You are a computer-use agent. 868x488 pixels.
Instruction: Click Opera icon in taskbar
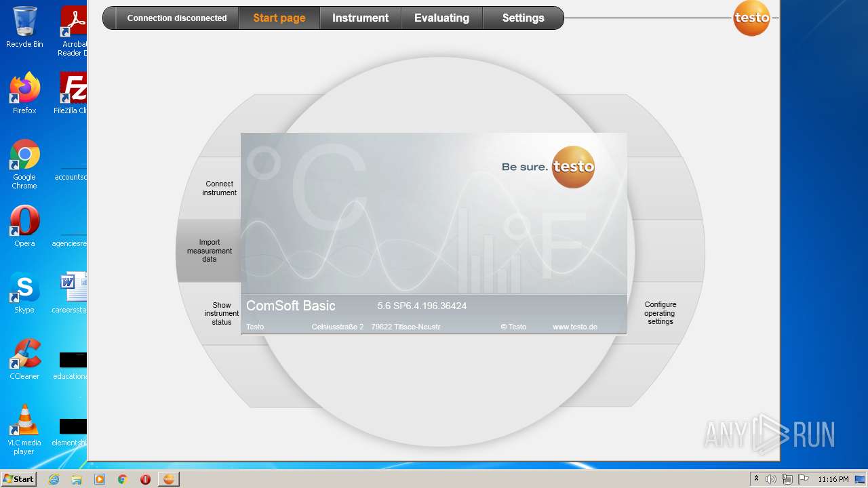145,479
